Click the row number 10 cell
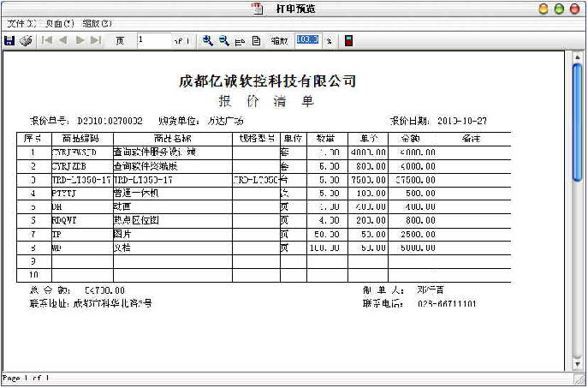 point(33,275)
